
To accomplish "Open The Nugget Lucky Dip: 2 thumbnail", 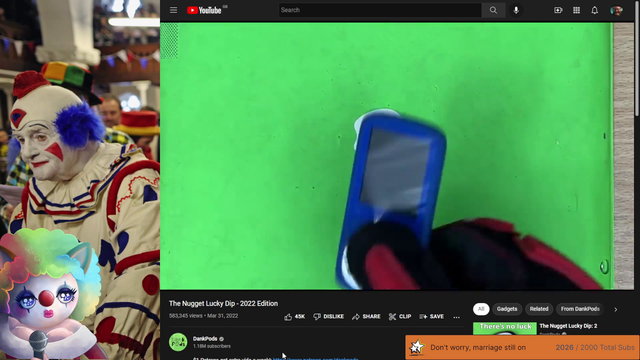I will [504, 329].
